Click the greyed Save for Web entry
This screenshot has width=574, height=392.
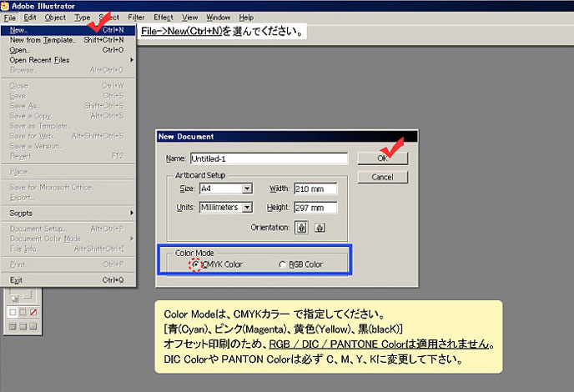coord(68,136)
